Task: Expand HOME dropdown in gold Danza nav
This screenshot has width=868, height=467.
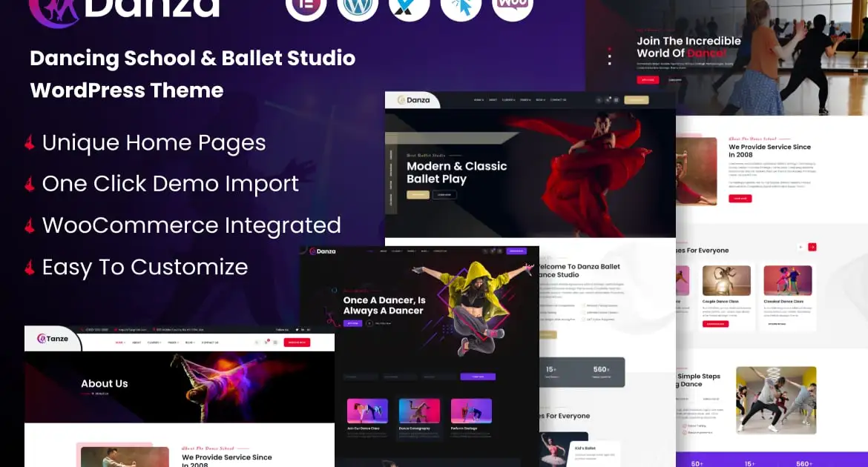Action: point(479,100)
